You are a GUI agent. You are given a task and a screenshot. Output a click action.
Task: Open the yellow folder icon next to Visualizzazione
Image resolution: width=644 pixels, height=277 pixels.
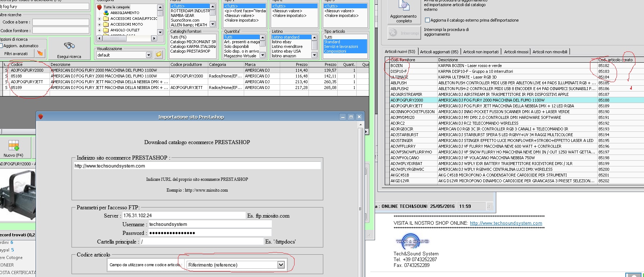click(159, 54)
